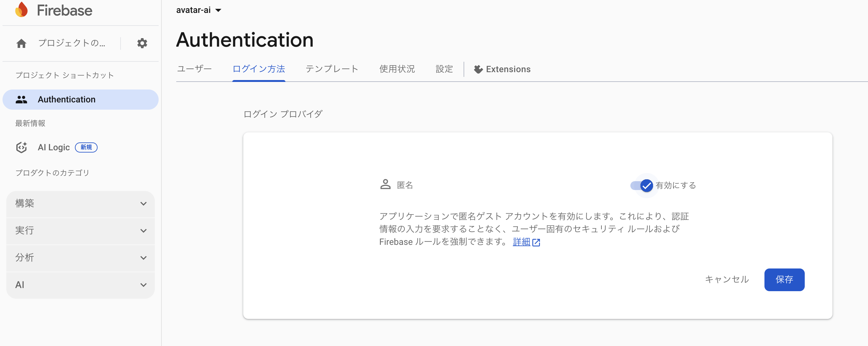This screenshot has height=346, width=868.
Task: Open the project home icon
Action: [21, 43]
